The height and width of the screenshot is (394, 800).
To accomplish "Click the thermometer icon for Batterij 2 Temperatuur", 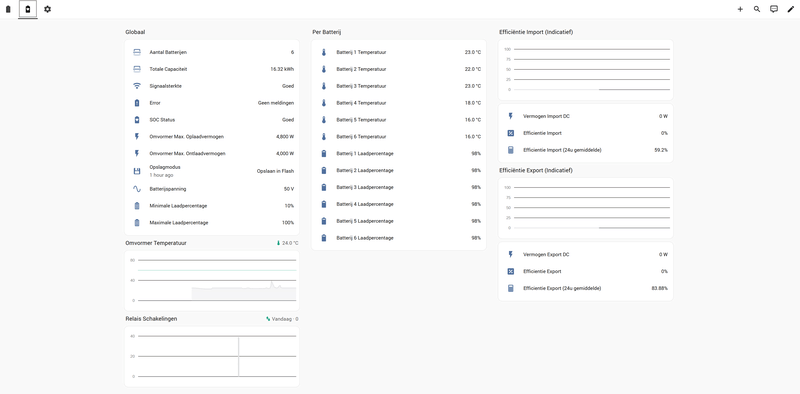I will 323,69.
